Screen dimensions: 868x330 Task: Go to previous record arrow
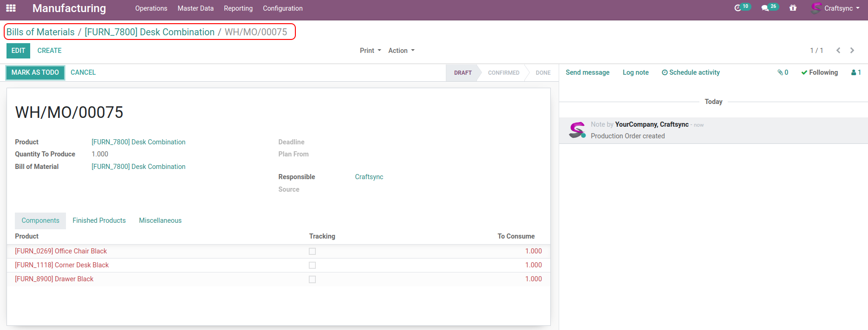tap(838, 51)
